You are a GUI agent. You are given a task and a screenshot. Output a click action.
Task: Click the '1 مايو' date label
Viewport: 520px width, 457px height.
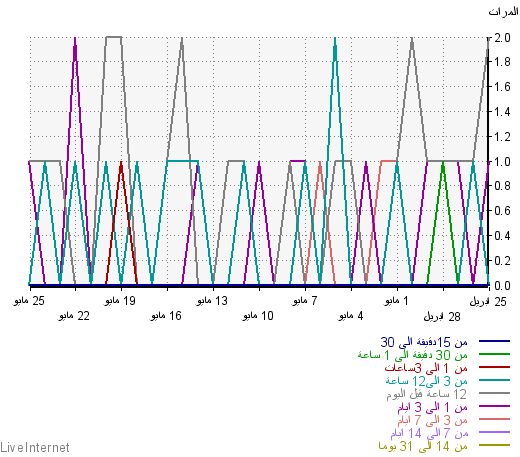(396, 301)
